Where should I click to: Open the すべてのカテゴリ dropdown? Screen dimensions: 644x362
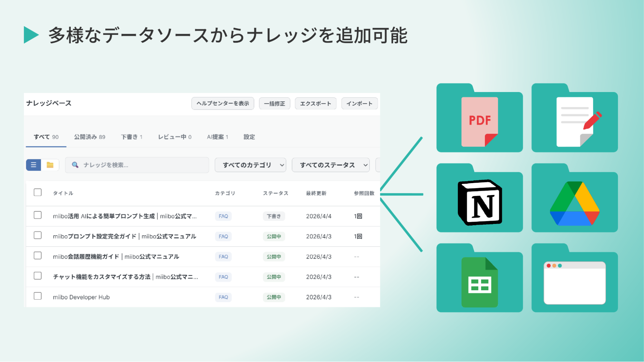250,165
